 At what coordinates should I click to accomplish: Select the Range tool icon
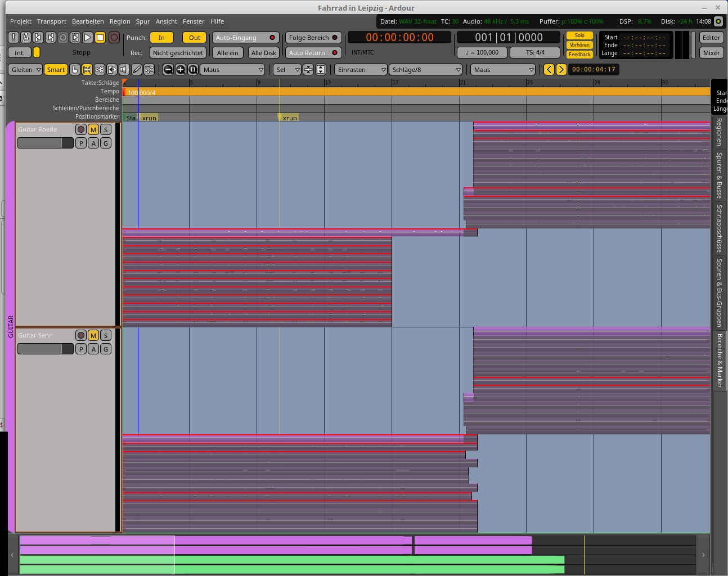[87, 70]
